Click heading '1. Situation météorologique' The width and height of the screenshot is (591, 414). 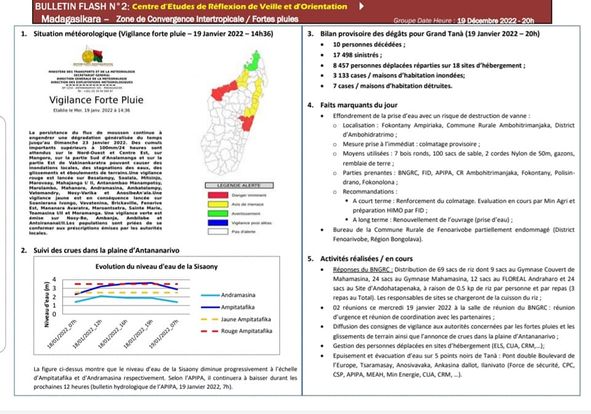(x=147, y=34)
